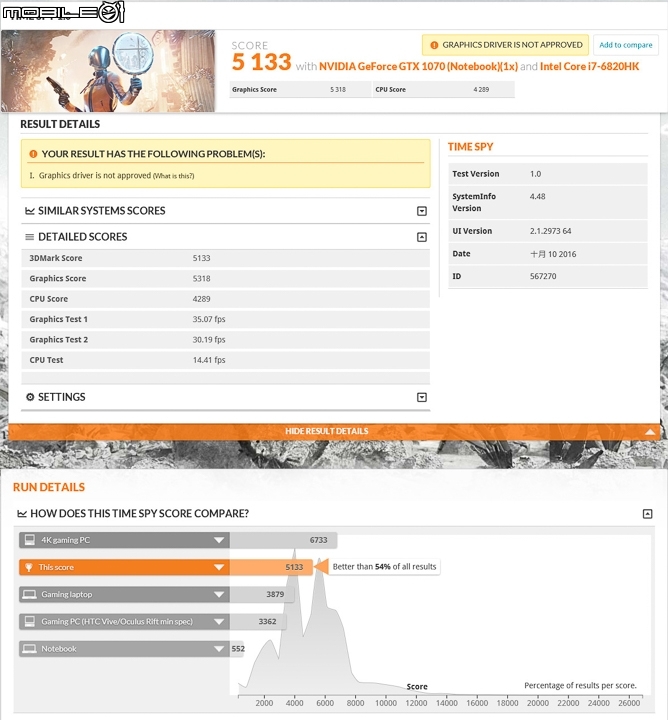Click the Mobile01 logo
Viewport: 668px width, 720px height.
click(63, 12)
